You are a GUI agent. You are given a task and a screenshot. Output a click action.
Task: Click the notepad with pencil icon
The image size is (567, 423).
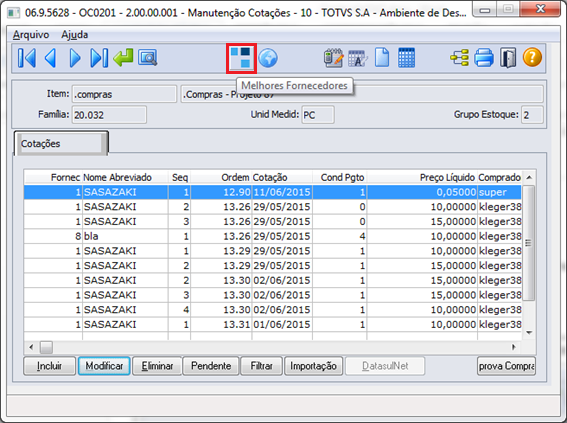point(333,58)
